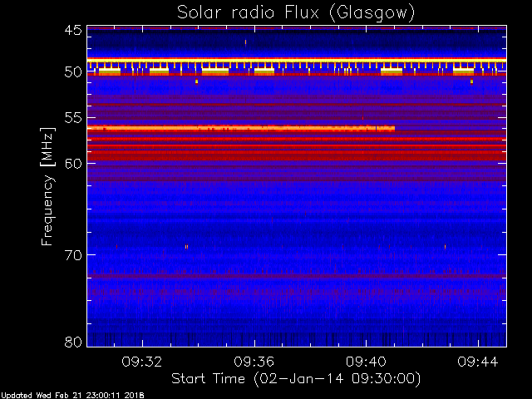Click the wide red band near 59 MHz
Screen dimensions: 532x399
coord(297,155)
